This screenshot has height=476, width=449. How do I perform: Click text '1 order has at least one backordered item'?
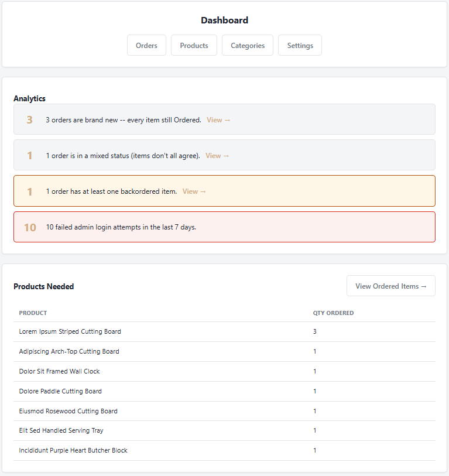(111, 191)
